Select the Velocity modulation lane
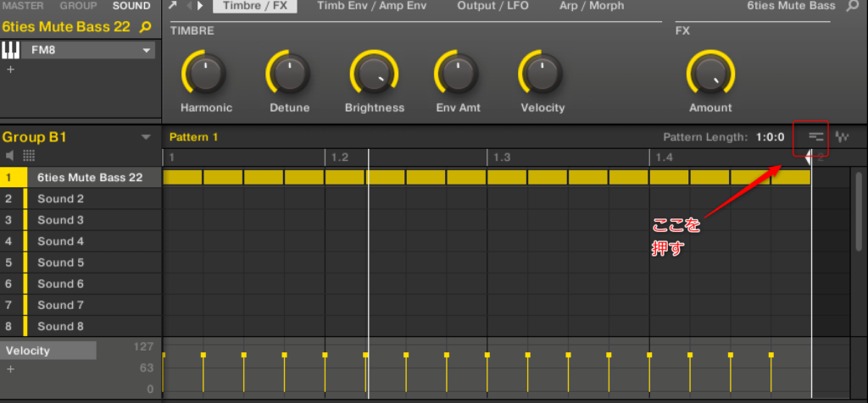The width and height of the screenshot is (868, 403). [x=48, y=351]
